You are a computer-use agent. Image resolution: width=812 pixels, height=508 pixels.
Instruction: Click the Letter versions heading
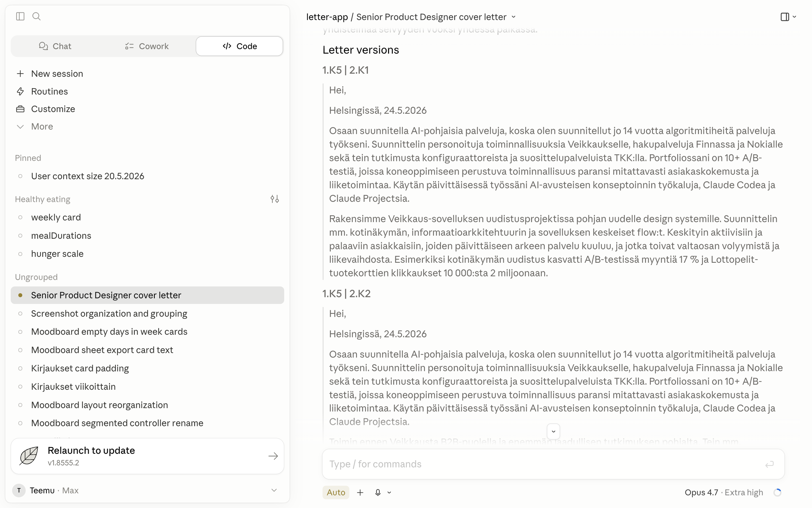coord(361,50)
